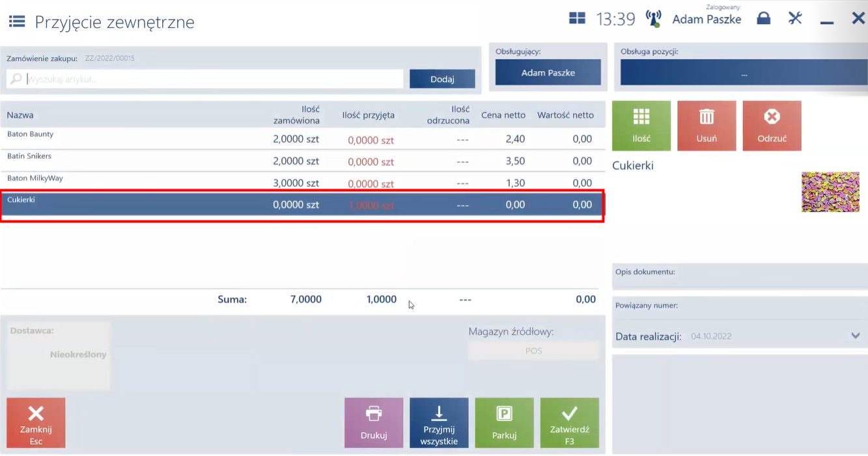Click the Odrzuć reject button

coord(772,126)
